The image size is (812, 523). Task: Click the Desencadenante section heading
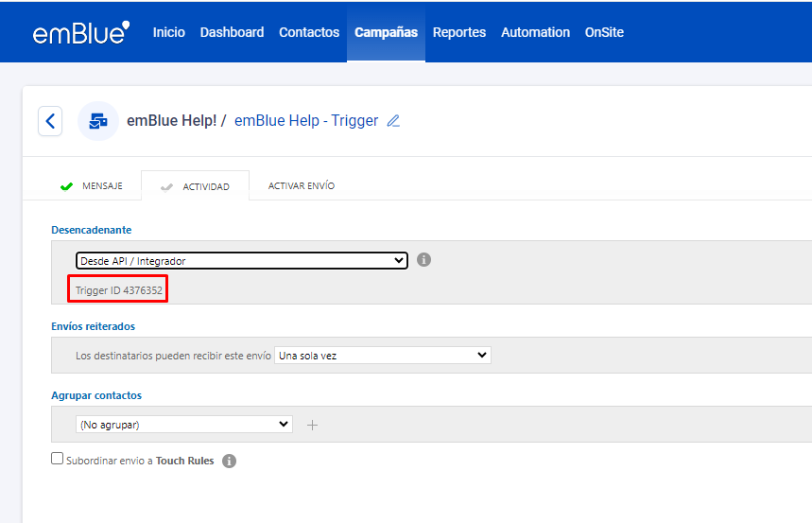(91, 230)
